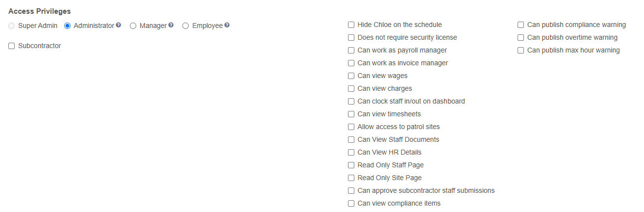Enable Allow access to patrol sites
This screenshot has width=644, height=212.
click(x=351, y=127)
